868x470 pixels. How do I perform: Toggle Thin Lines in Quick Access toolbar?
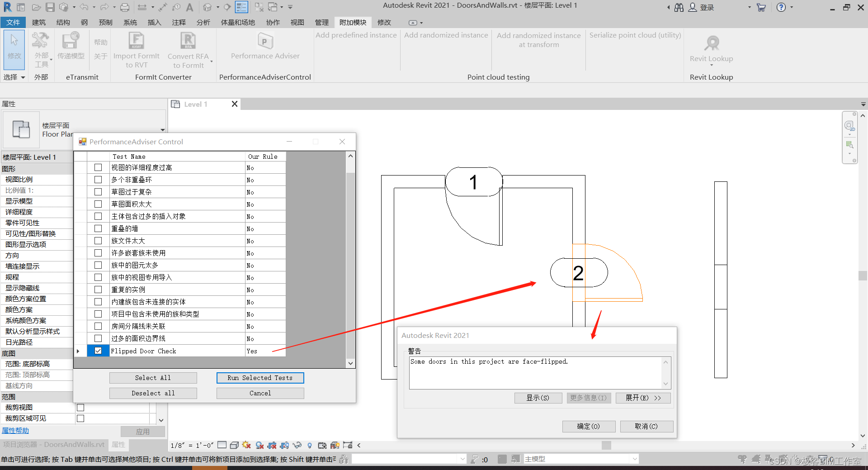pos(241,7)
